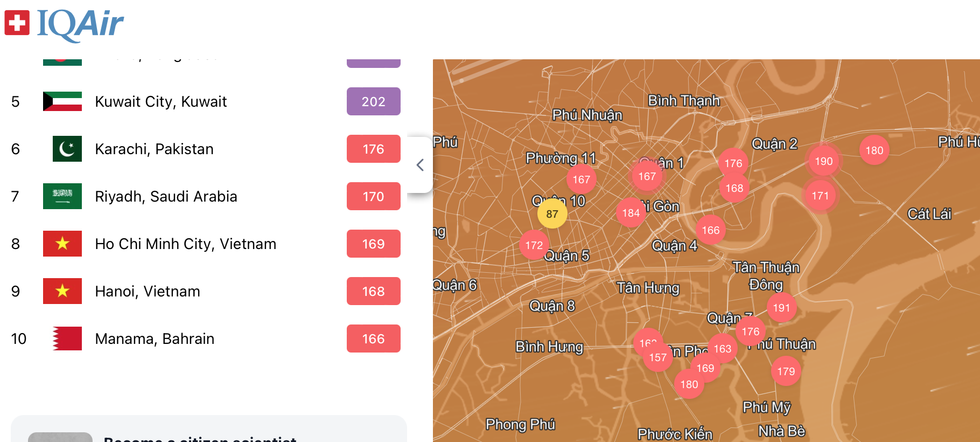Screen dimensions: 980x442
Task: Click the 191 station marker on map
Action: 781,308
